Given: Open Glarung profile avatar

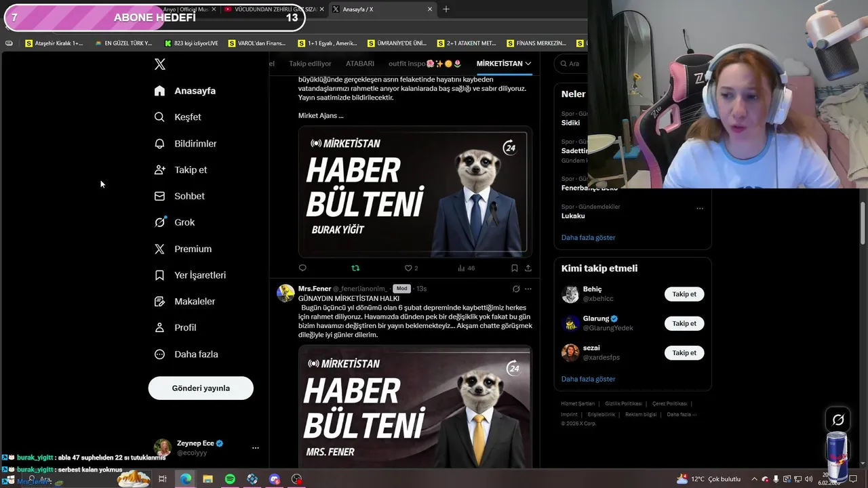Looking at the screenshot, I should (570, 323).
